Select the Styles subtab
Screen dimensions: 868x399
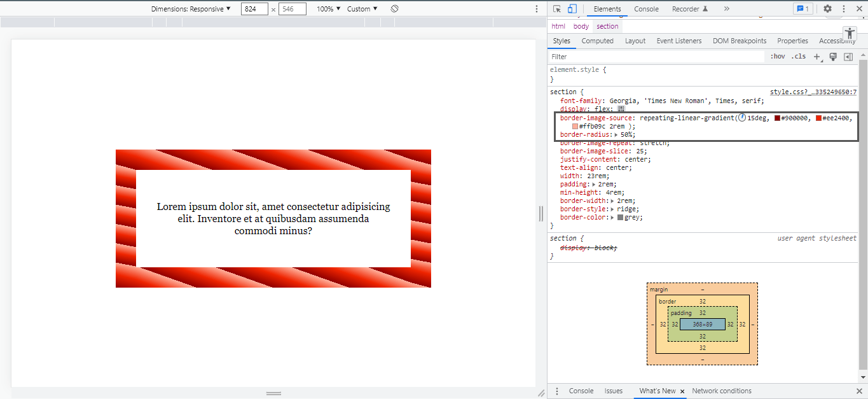[x=561, y=41]
